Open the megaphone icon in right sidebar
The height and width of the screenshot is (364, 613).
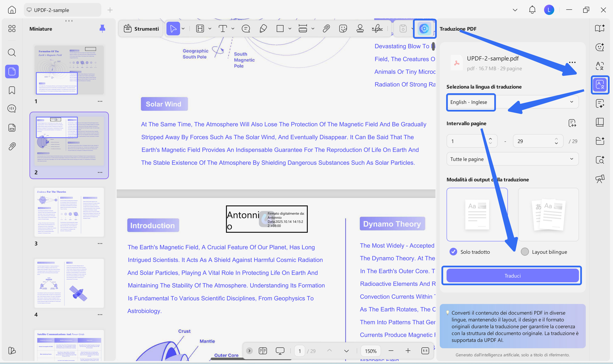[600, 179]
